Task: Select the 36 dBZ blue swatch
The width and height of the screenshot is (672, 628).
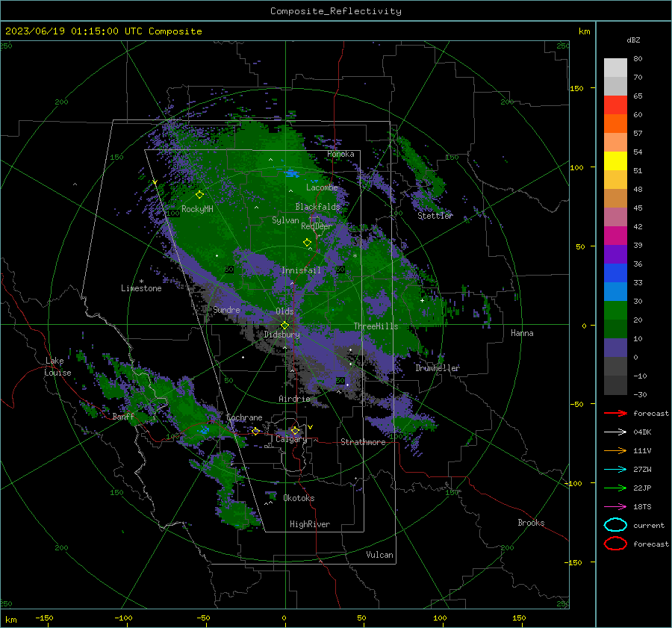Action: tap(615, 273)
